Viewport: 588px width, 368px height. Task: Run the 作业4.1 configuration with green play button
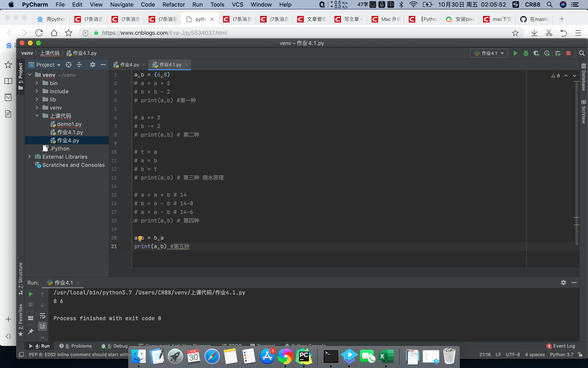(515, 53)
